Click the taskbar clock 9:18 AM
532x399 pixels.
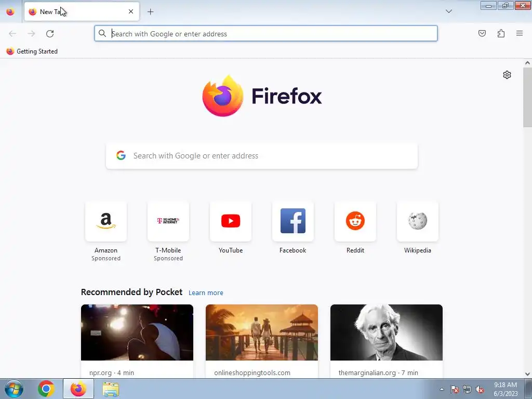coord(506,385)
